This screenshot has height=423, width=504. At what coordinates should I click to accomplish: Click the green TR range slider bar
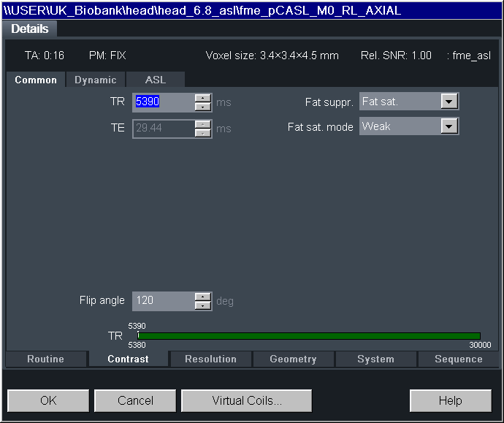(x=308, y=336)
